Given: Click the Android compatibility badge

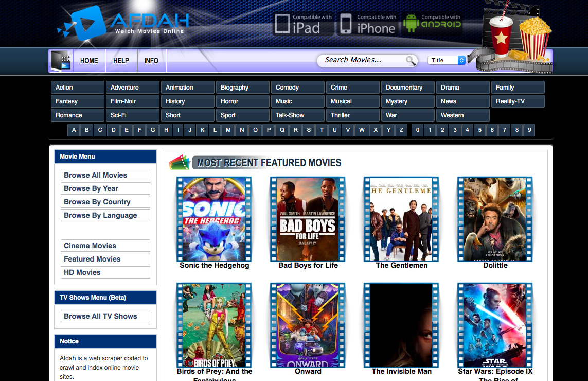Looking at the screenshot, I should [x=432, y=24].
